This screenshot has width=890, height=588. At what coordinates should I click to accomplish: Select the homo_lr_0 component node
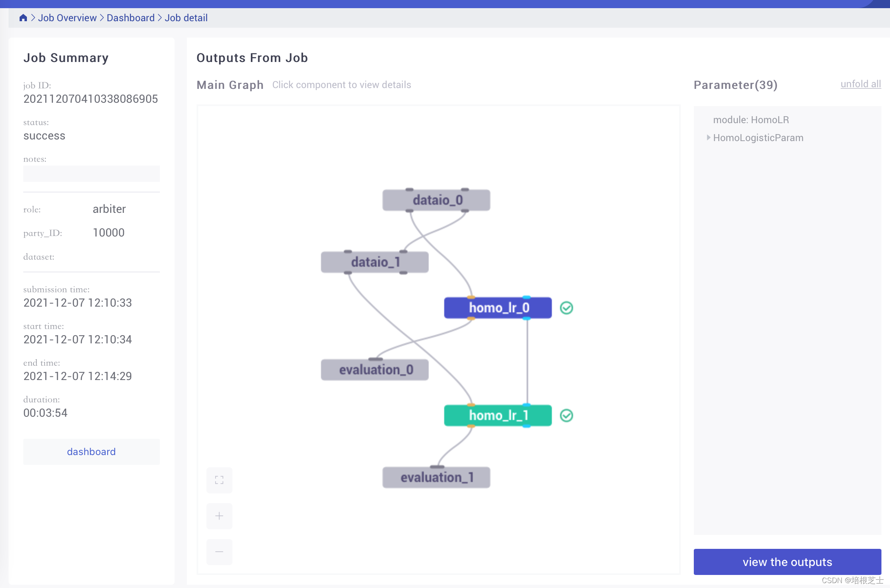[x=498, y=308]
